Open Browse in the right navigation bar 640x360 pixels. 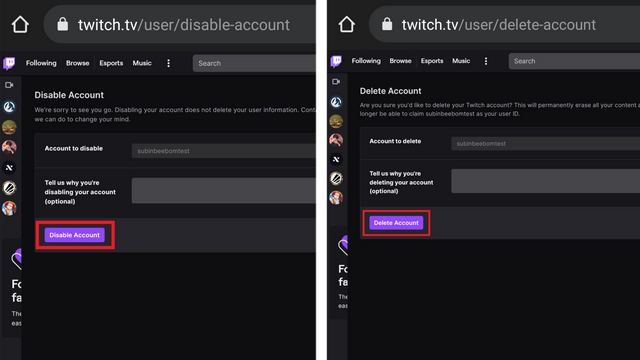point(400,61)
